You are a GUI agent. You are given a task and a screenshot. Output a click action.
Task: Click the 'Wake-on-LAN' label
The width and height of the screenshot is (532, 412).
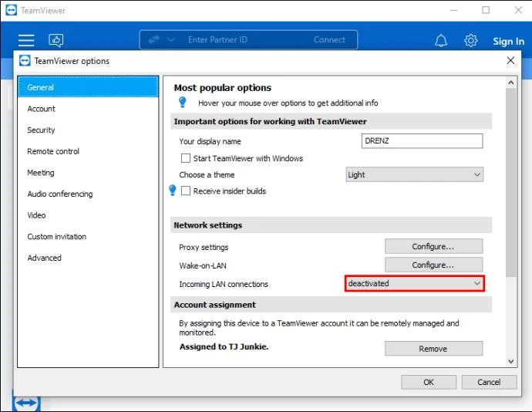[x=203, y=265]
